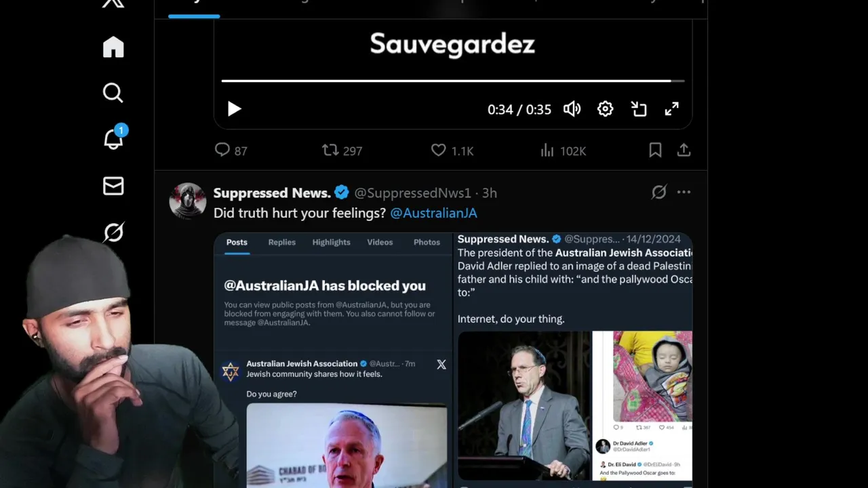Switch to the Highlights tab
Image resolution: width=868 pixels, height=488 pixels.
pyautogui.click(x=331, y=242)
